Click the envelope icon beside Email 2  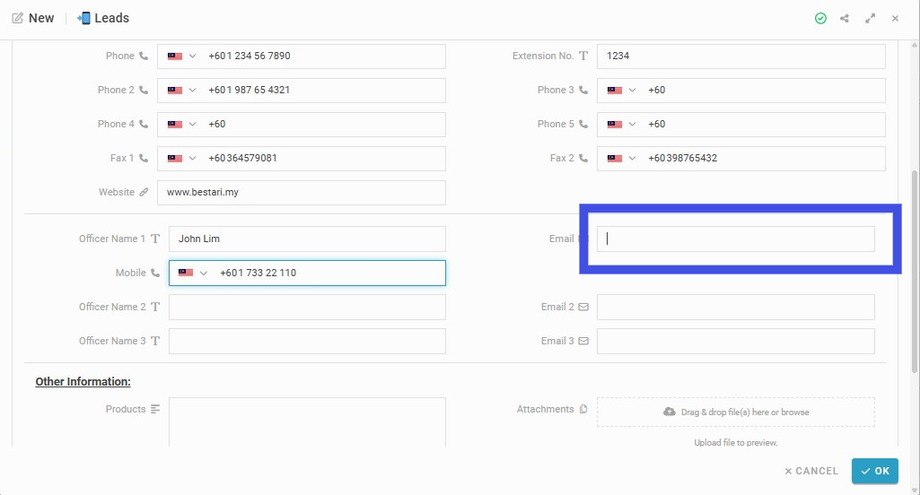coord(584,307)
